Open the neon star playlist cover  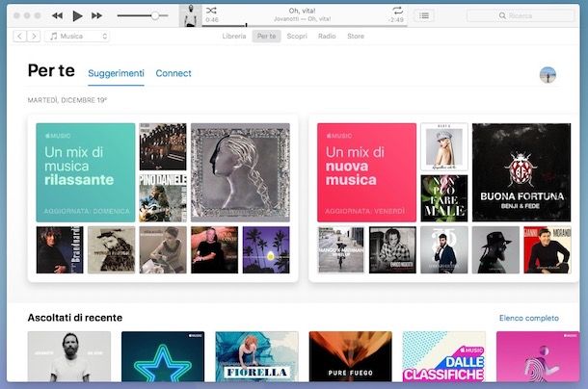(x=163, y=356)
